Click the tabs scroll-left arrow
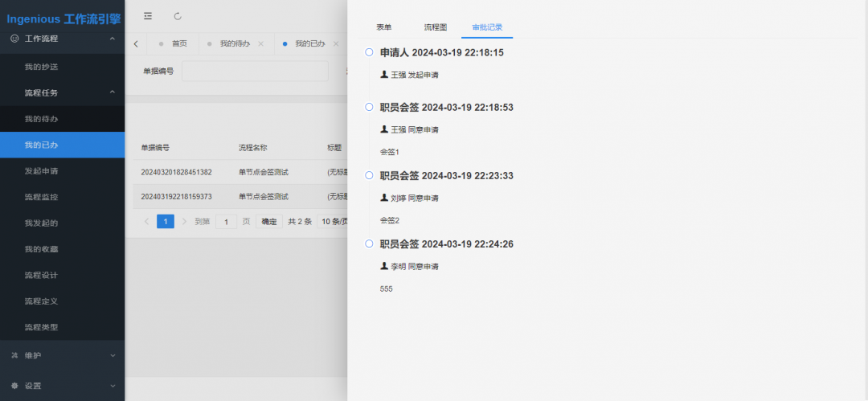Image resolution: width=868 pixels, height=401 pixels. pos(136,43)
